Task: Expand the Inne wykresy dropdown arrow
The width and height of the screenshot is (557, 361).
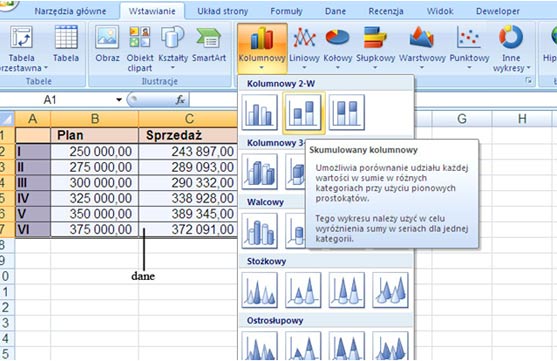Action: (x=528, y=68)
